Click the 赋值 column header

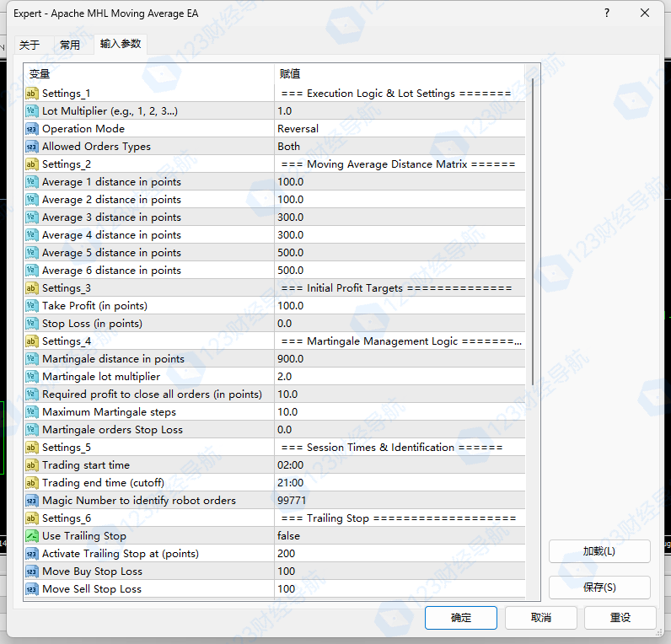[400, 74]
